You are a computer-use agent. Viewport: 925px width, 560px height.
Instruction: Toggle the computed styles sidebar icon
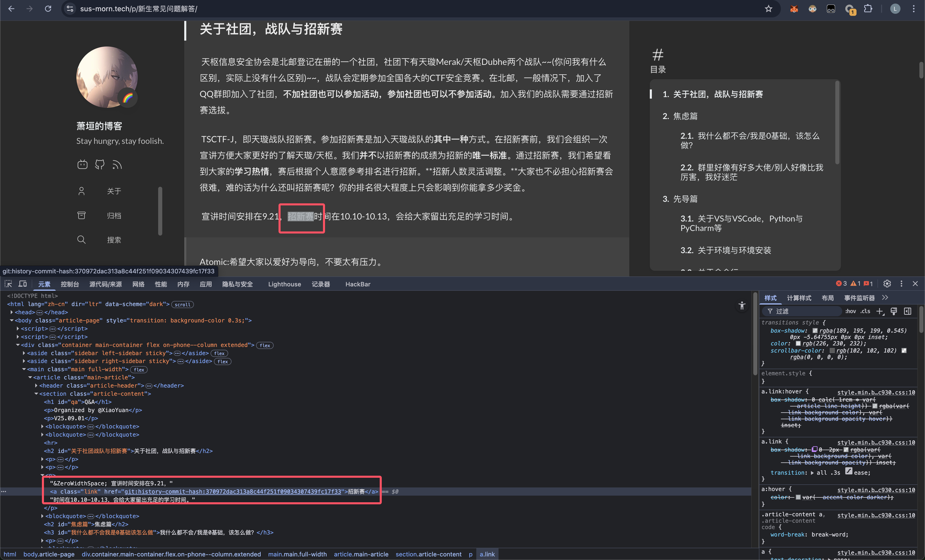click(x=907, y=311)
